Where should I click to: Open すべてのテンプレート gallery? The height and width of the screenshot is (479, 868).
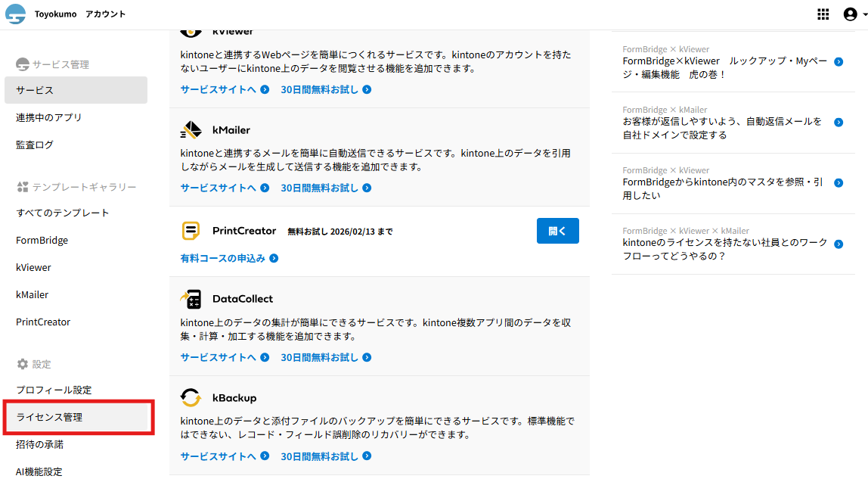(x=63, y=213)
